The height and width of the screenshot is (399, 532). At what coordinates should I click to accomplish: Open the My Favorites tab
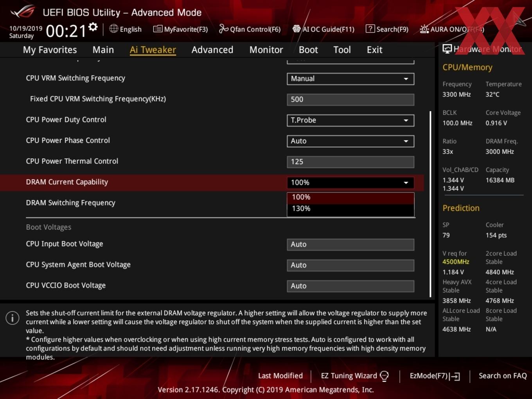50,50
